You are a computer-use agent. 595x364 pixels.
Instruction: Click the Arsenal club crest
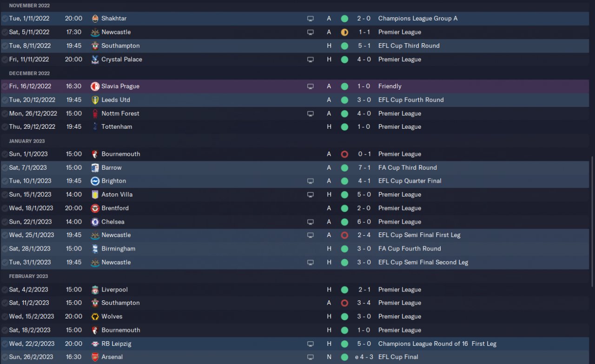[x=95, y=357]
